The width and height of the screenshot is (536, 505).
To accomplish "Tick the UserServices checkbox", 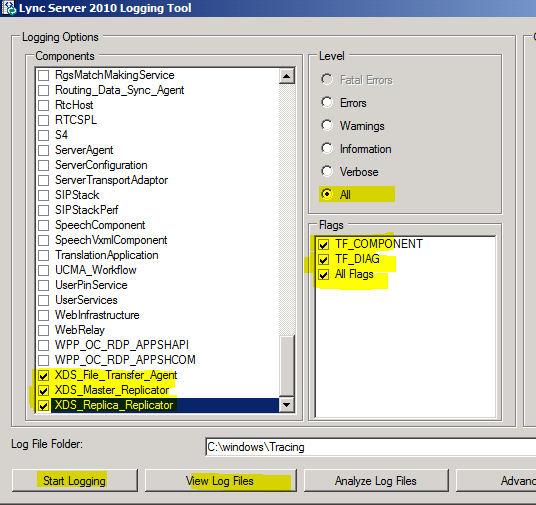I will tap(43, 300).
